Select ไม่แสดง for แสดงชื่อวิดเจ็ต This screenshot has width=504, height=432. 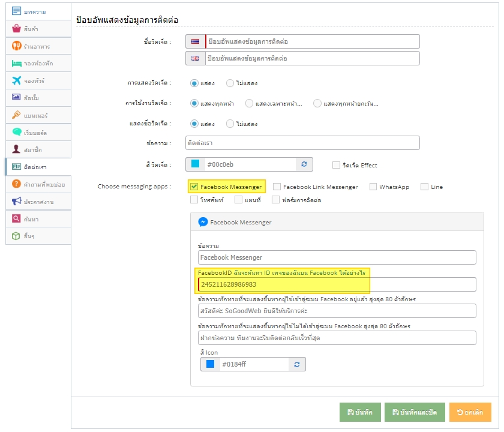[x=230, y=124]
